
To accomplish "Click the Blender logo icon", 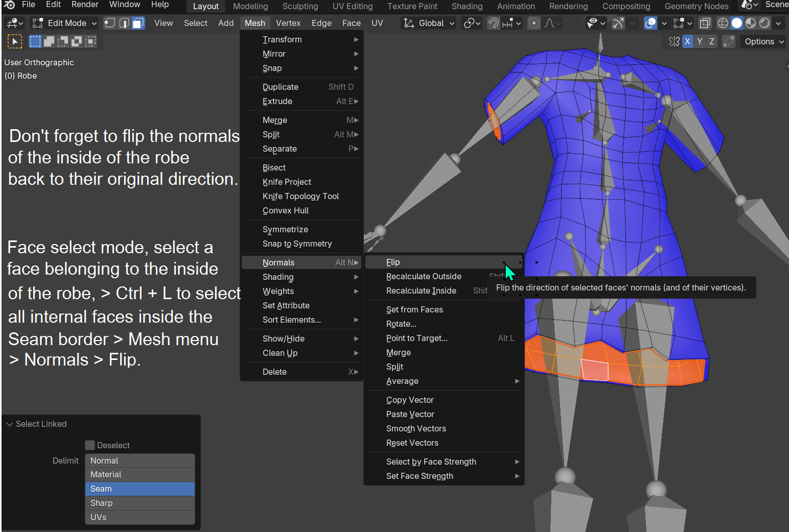I will pos(9,5).
